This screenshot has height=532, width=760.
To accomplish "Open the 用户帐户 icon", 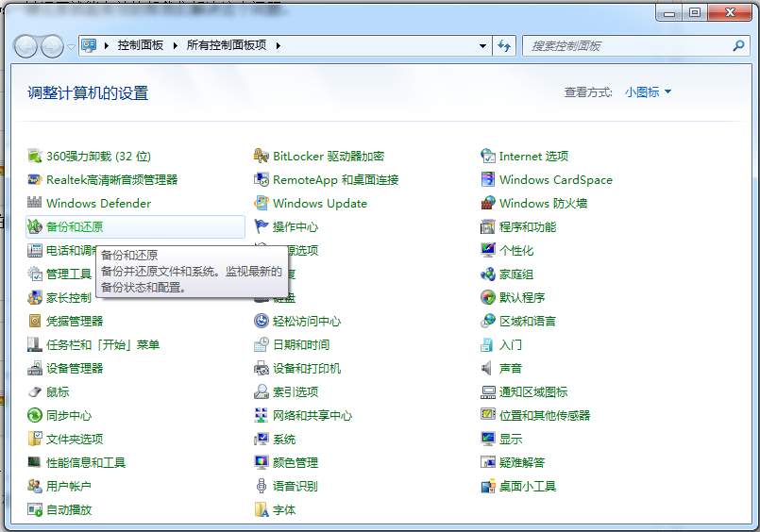I will click(x=35, y=486).
